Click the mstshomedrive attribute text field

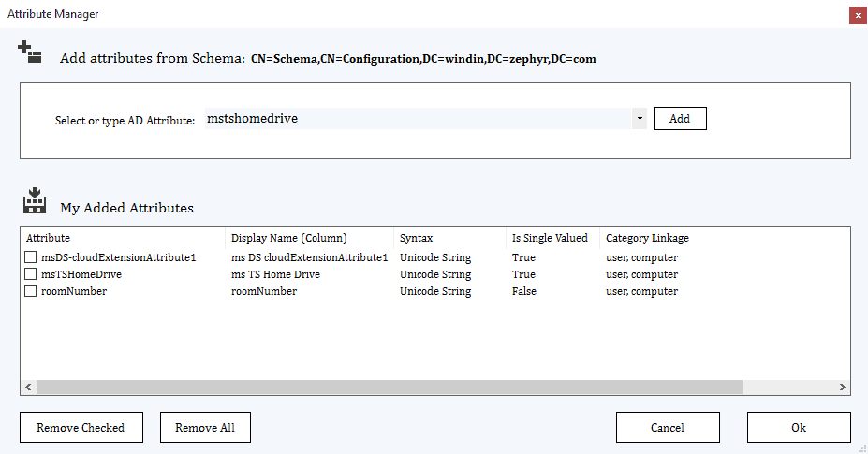tap(418, 119)
